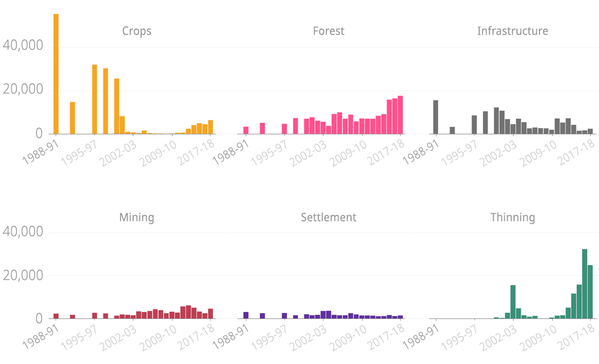Screen dimensions: 599x364
Task: Select the first purple bar in Settlement chart
Action: (x=246, y=316)
